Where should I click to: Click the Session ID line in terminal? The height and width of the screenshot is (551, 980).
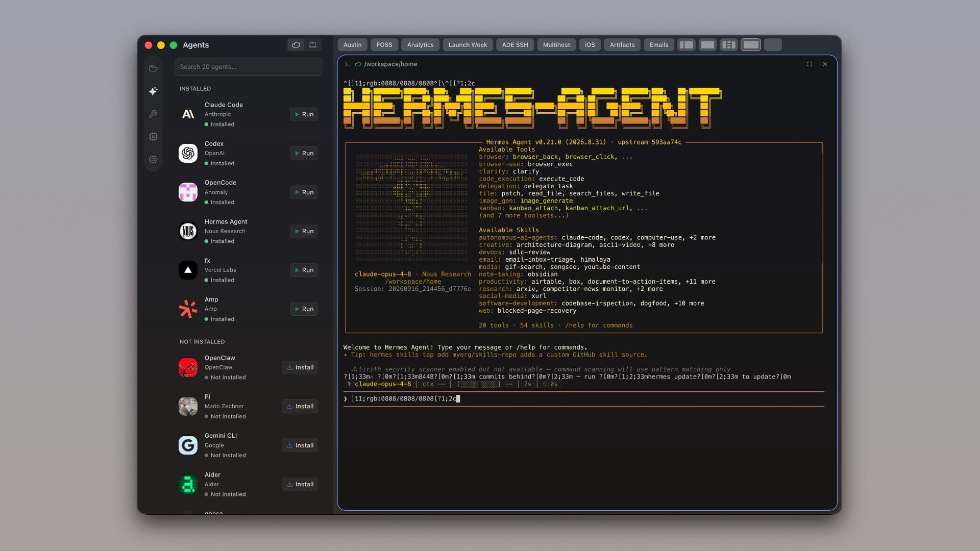pyautogui.click(x=413, y=289)
